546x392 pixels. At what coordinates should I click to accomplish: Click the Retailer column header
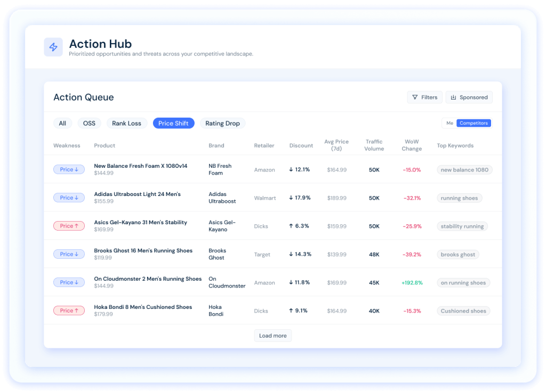pos(264,145)
